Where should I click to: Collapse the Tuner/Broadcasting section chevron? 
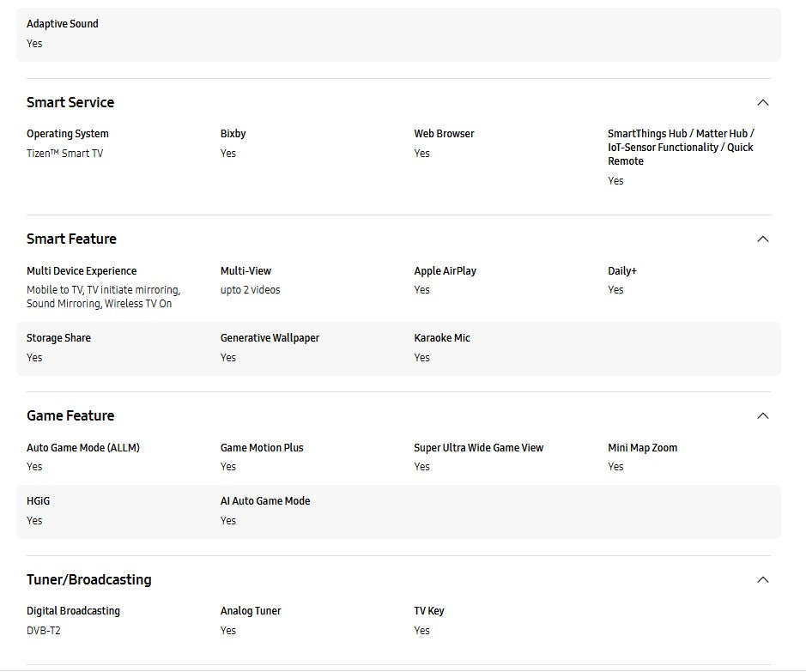pos(762,580)
